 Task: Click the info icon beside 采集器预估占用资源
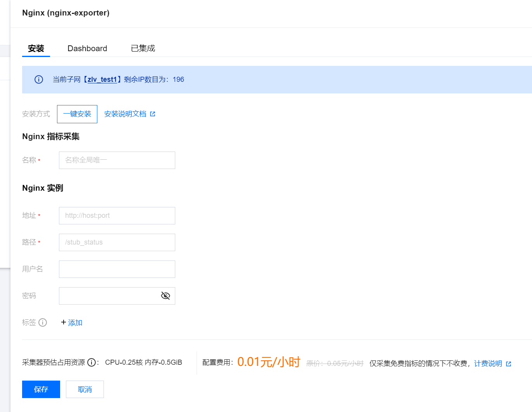click(x=92, y=362)
